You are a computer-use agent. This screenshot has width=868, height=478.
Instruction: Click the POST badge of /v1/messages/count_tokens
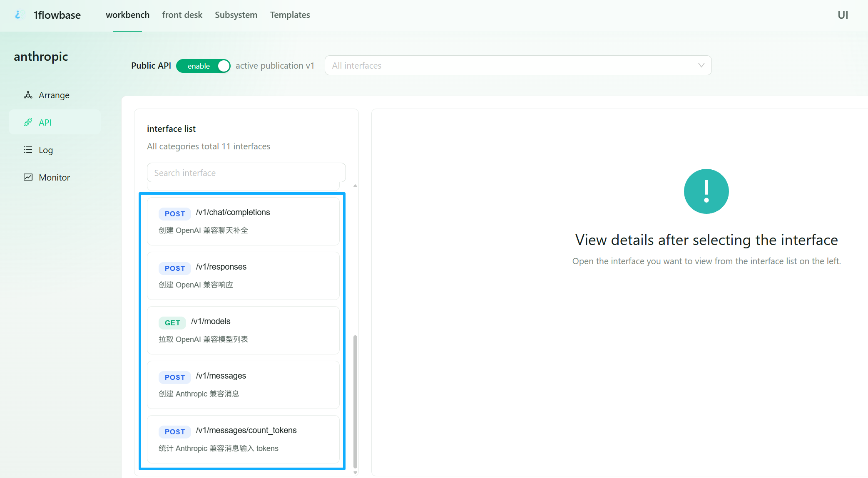coord(175,432)
